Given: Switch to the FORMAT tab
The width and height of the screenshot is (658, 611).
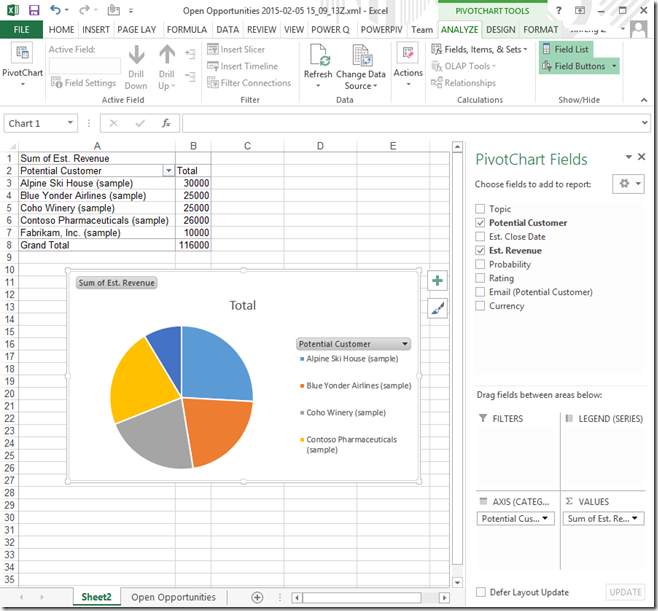Looking at the screenshot, I should [540, 29].
